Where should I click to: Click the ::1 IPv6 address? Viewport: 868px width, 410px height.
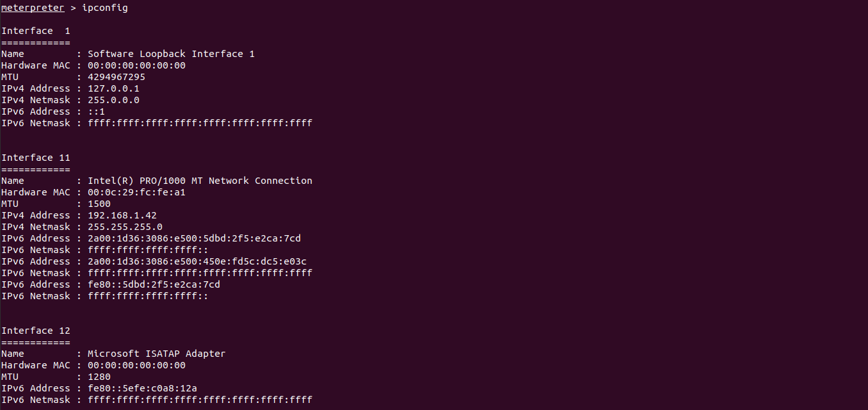click(96, 111)
